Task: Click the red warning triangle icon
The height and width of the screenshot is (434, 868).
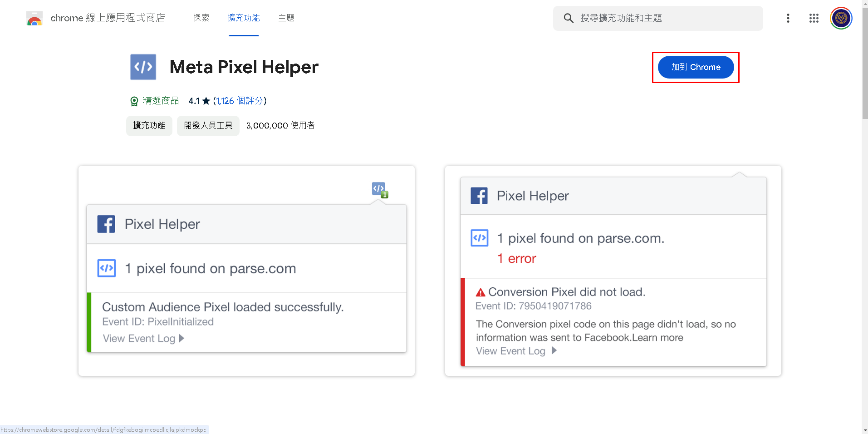Action: pyautogui.click(x=481, y=292)
